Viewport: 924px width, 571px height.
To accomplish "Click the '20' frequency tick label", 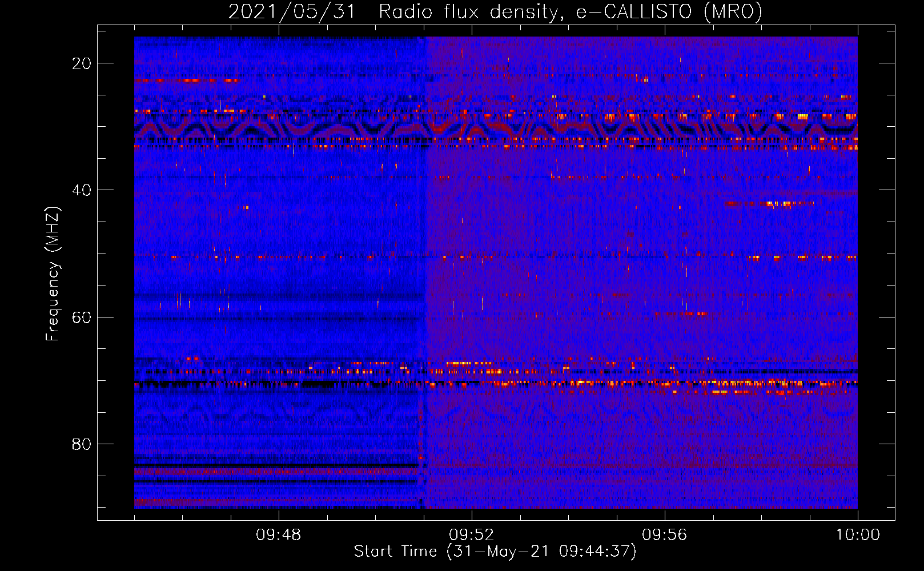I will (x=82, y=63).
